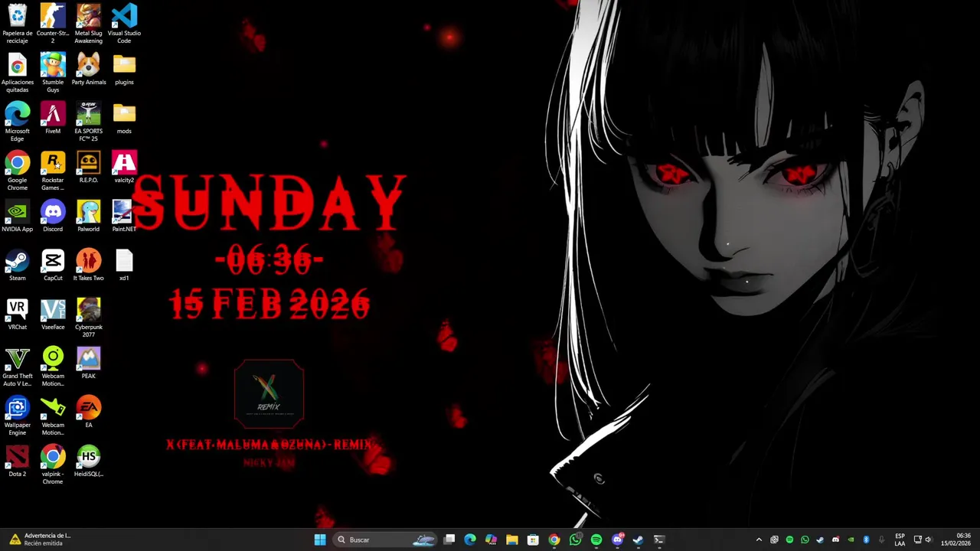Open Microsoft Store from the taskbar
The height and width of the screenshot is (551, 980).
coord(533,540)
